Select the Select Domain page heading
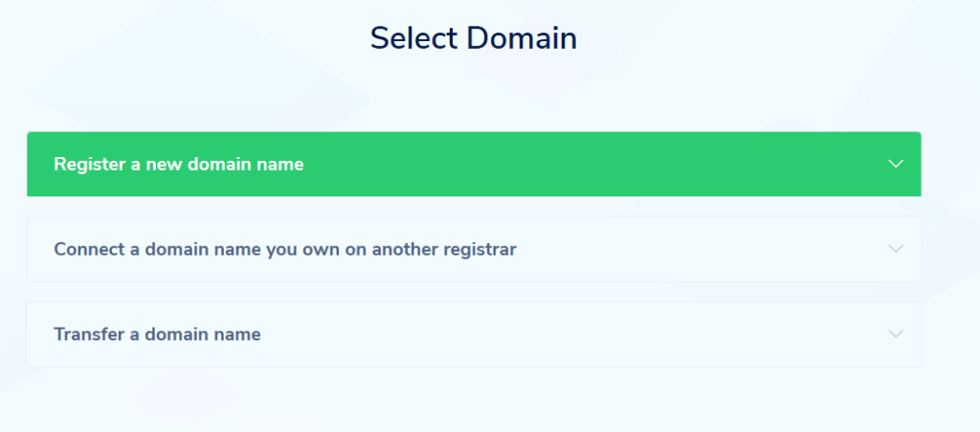Viewport: 980px width, 432px height. pos(474,38)
